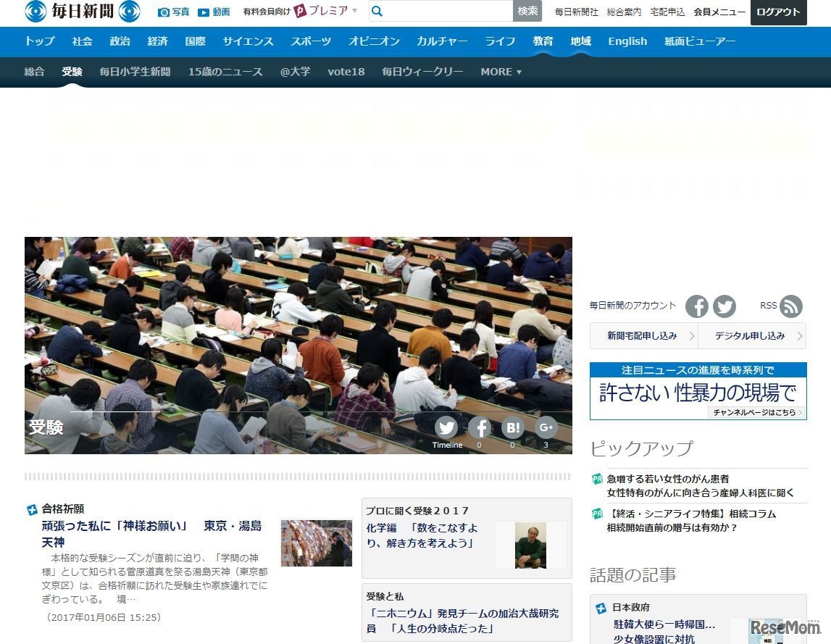Switch to the 受験 section tab
Image resolution: width=831 pixels, height=644 pixels.
point(71,71)
